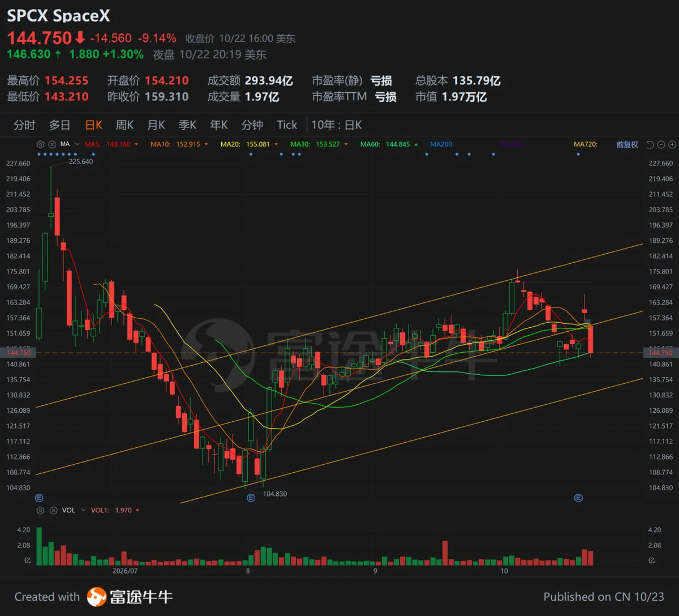Screen dimensions: 679x616
Task: Switch to the 周K weekly tab
Action: [x=124, y=125]
